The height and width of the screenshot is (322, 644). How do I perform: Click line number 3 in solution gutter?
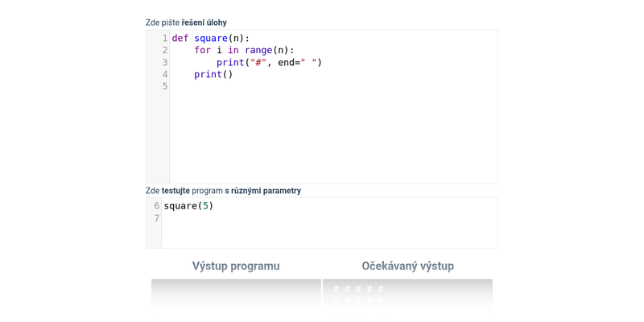[x=164, y=63]
